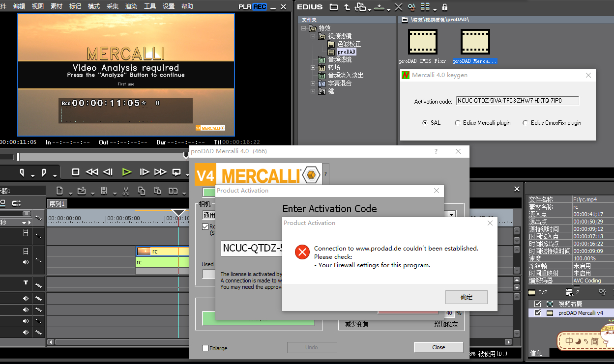
Task: Toggle the T title track icon
Action: coord(26,283)
